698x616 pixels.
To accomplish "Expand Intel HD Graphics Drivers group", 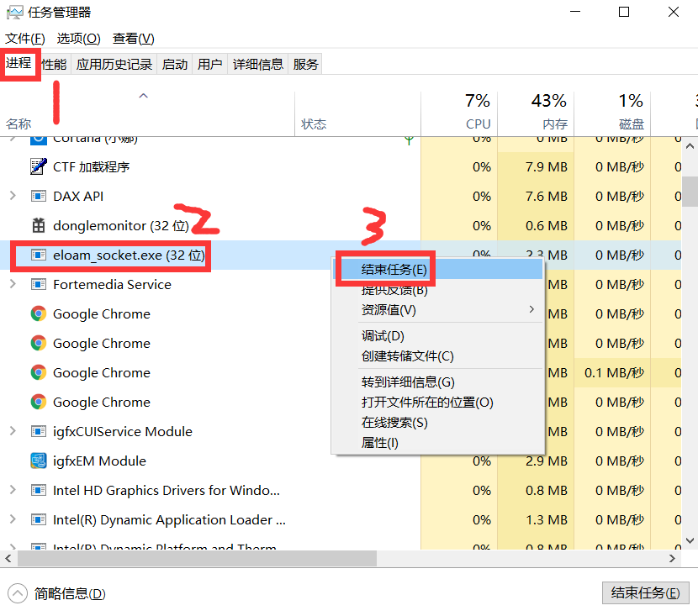I will point(12,490).
